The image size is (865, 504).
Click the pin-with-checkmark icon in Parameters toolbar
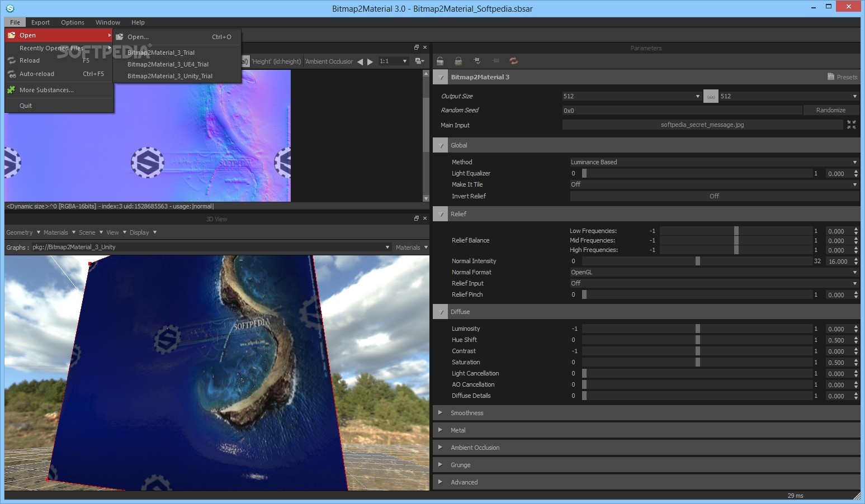(477, 61)
